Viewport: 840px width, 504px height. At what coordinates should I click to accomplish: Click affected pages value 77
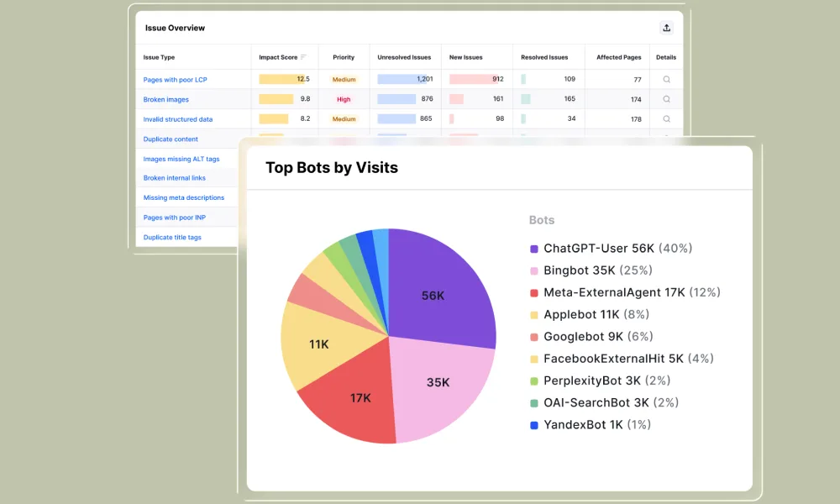point(638,80)
